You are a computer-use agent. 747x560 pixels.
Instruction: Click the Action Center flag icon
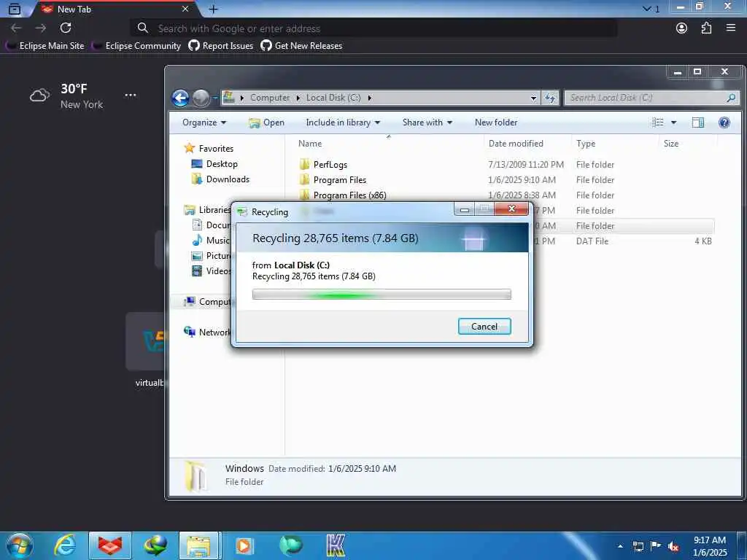coord(656,546)
